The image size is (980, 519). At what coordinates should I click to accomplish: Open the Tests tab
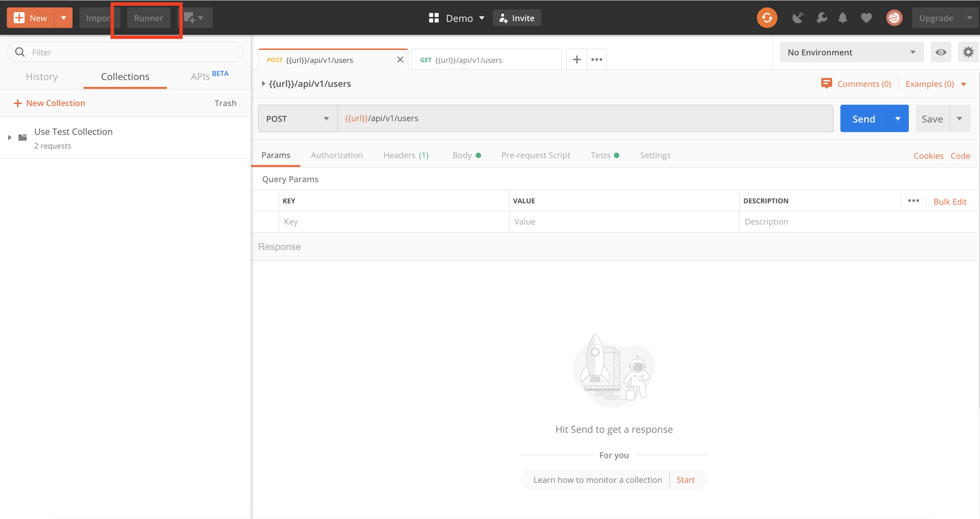(x=605, y=155)
